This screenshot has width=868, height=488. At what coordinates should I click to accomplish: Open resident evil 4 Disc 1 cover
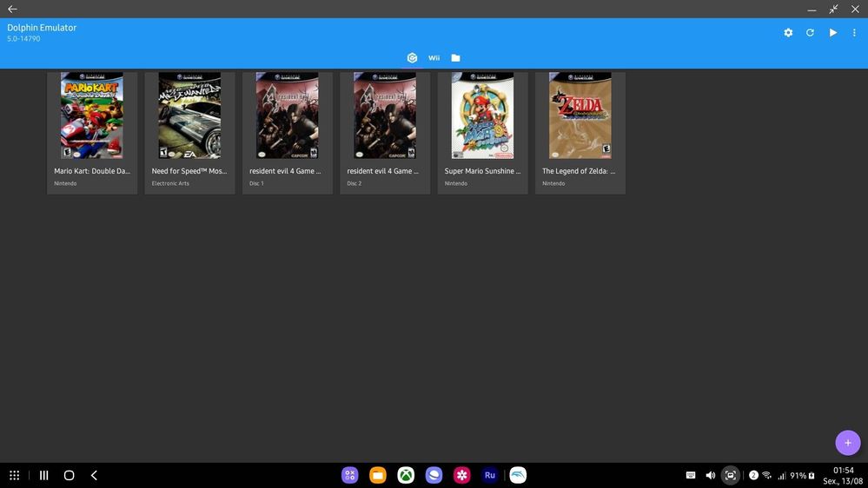288,115
